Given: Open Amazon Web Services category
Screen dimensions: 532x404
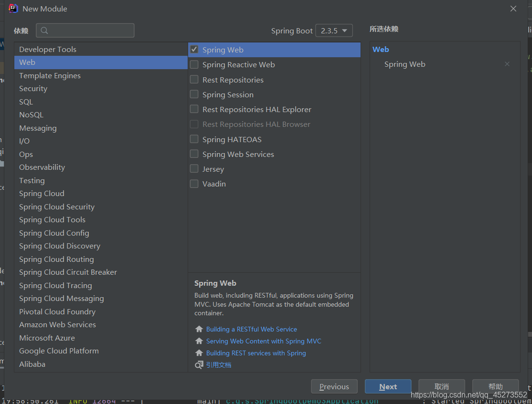Looking at the screenshot, I should [101, 325].
